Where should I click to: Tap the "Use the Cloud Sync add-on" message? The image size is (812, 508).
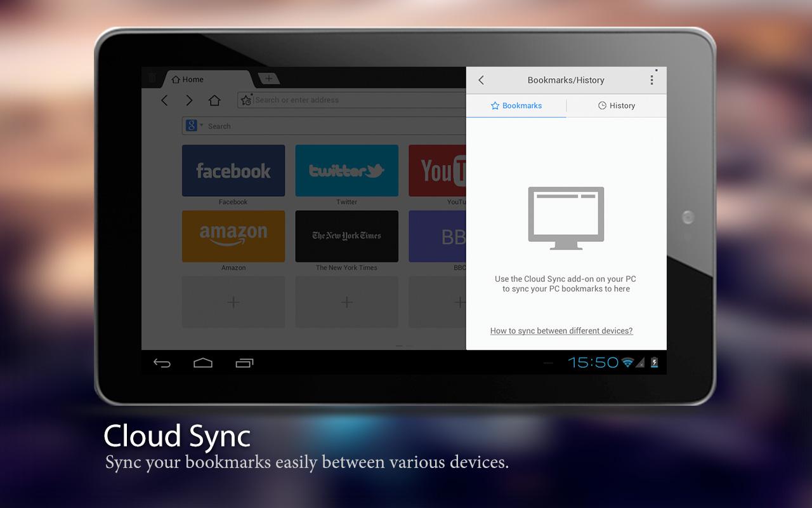[x=566, y=284]
